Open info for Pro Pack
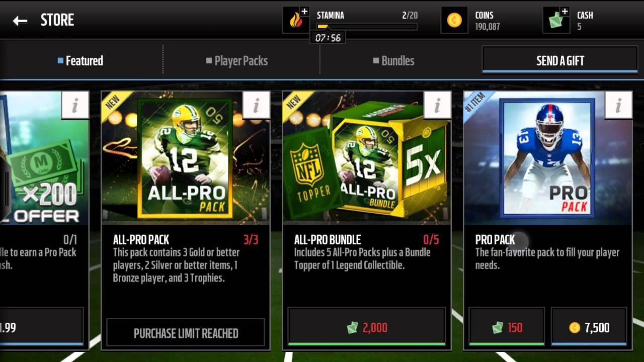This screenshot has width=644, height=362. coord(618,105)
